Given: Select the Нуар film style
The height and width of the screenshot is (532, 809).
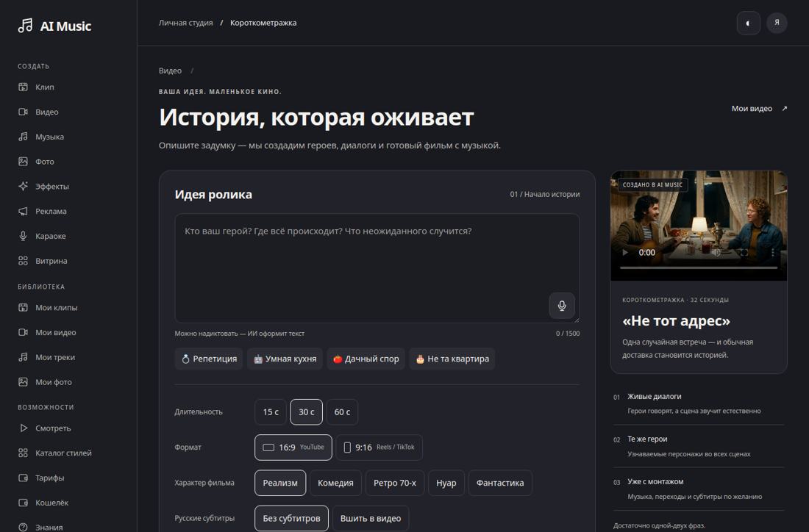Looking at the screenshot, I should [x=446, y=483].
